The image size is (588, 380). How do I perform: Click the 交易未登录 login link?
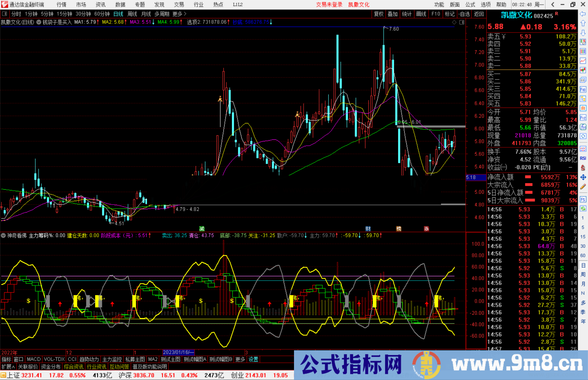point(329,4)
